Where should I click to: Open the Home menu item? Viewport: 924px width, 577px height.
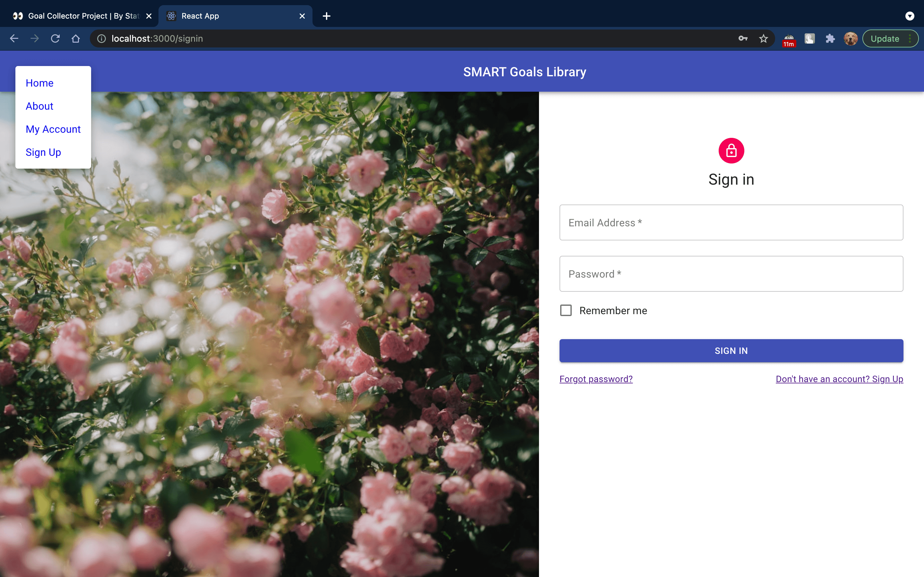38,82
